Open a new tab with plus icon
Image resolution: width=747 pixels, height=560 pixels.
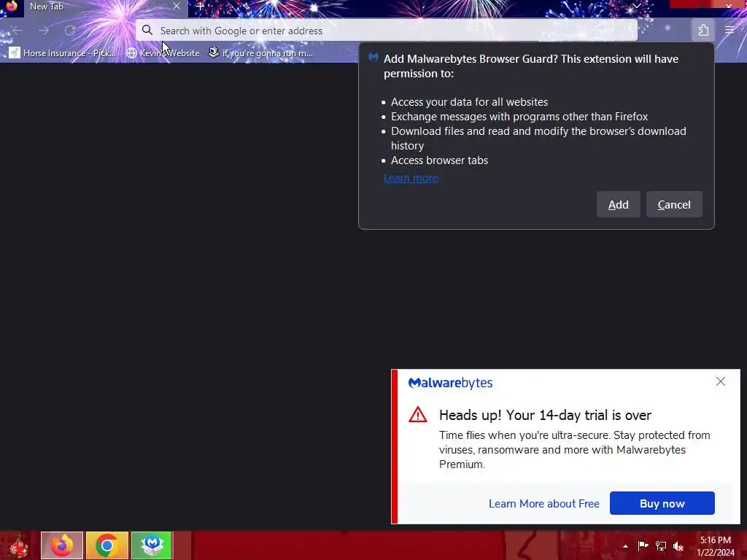(x=200, y=7)
